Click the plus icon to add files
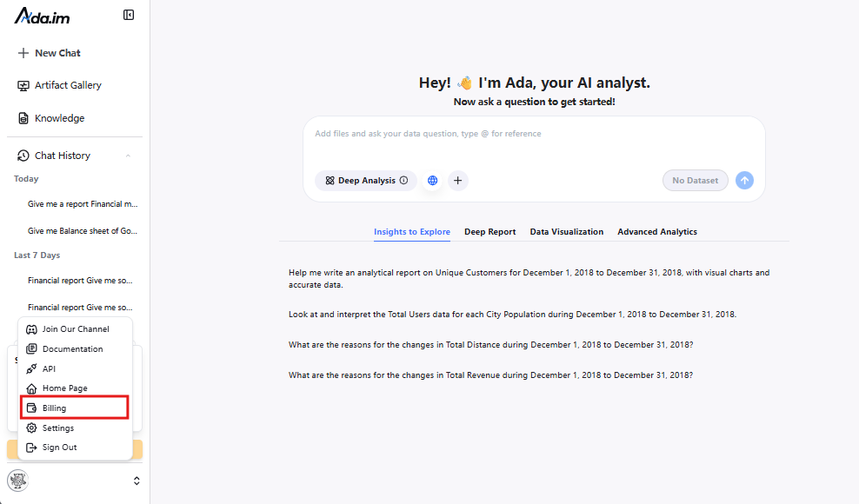859x504 pixels. [x=457, y=180]
